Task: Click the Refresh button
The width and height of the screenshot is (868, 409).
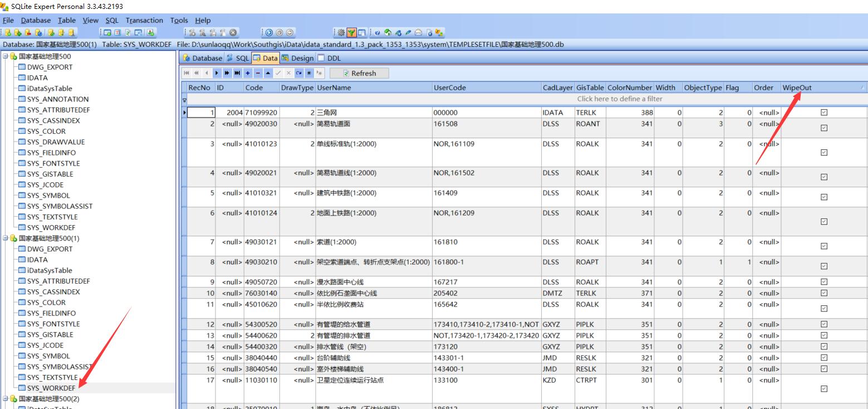Action: point(359,73)
